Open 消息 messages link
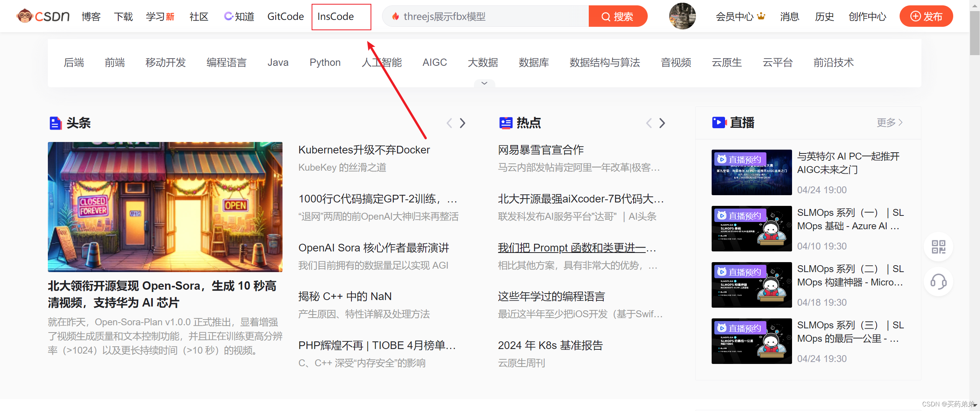Screen dimensions: 980x411 (789, 16)
